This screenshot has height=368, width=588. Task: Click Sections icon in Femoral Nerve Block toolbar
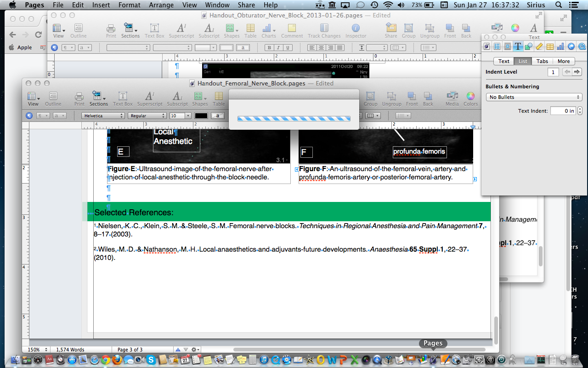coord(99,98)
